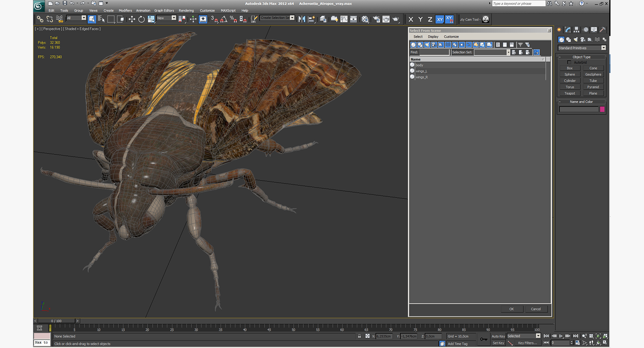This screenshot has width=644, height=348.
Task: Click Cancel in Select From Scene
Action: point(536,309)
